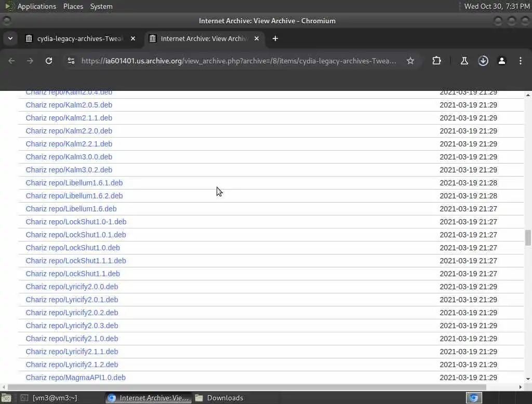Image resolution: width=532 pixels, height=404 pixels.
Task: Click the horizontal scrollbar thumb
Action: point(247,387)
